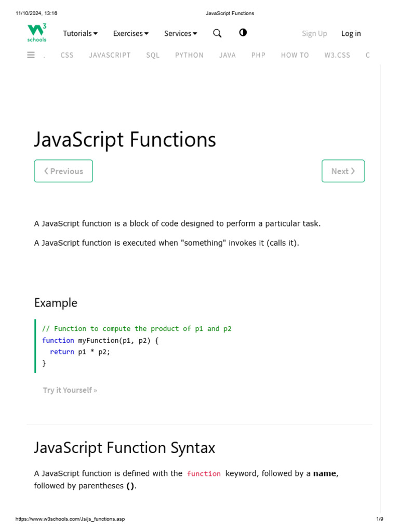The image size is (399, 532).
Task: Click the W3Schools logo
Action: tap(37, 33)
